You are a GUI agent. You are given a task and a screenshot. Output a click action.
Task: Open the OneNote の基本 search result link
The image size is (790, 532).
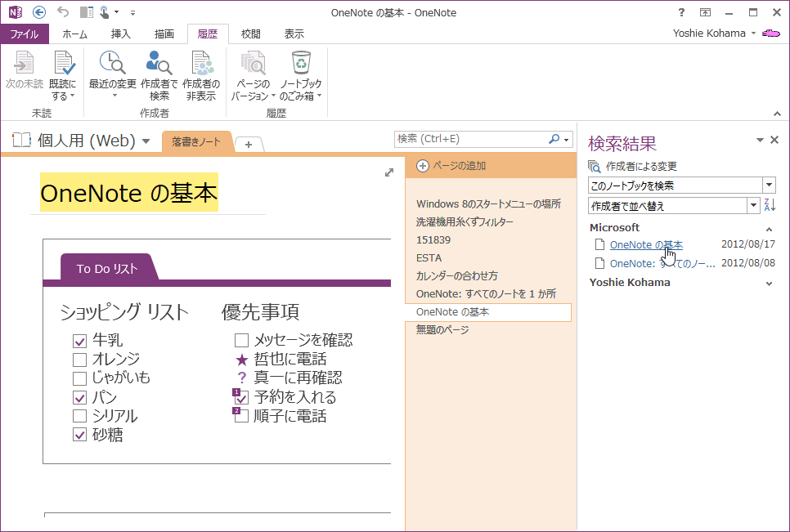[x=646, y=244]
